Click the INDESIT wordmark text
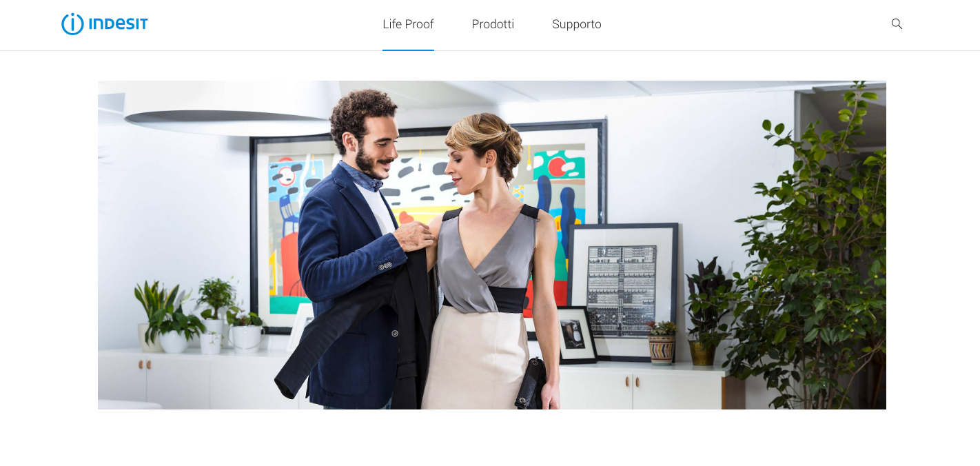This screenshot has height=466, width=980. [x=118, y=24]
